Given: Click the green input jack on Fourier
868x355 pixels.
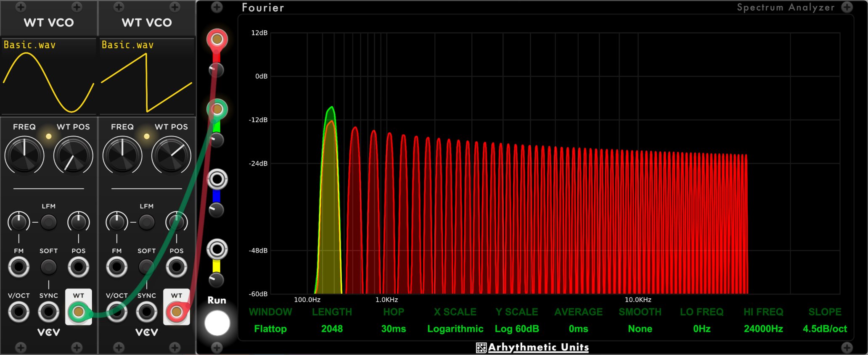Looking at the screenshot, I should pos(217,110).
